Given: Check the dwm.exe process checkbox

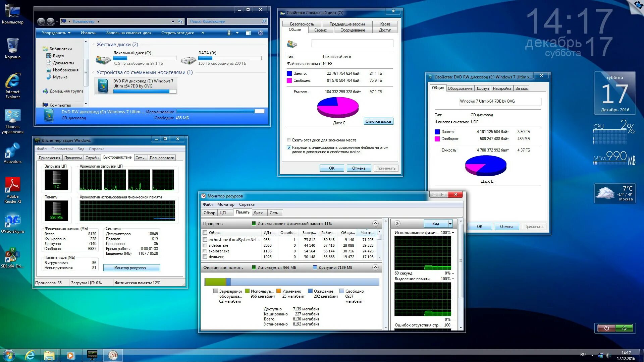Looking at the screenshot, I should point(205,257).
